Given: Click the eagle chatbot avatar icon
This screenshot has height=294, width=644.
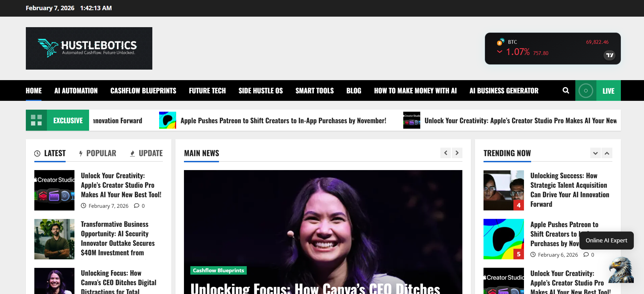Looking at the screenshot, I should point(621,270).
